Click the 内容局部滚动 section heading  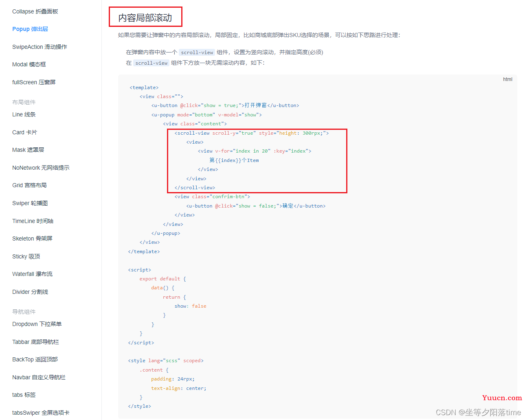pyautogui.click(x=145, y=18)
